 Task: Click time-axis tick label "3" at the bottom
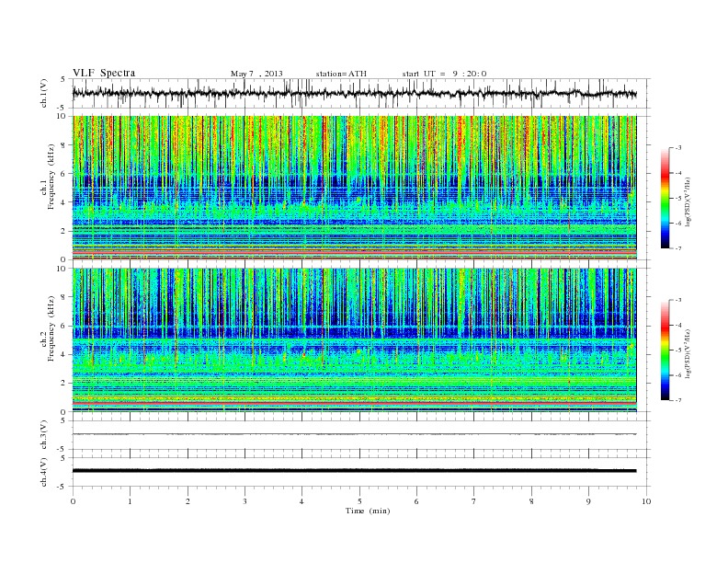pos(245,501)
